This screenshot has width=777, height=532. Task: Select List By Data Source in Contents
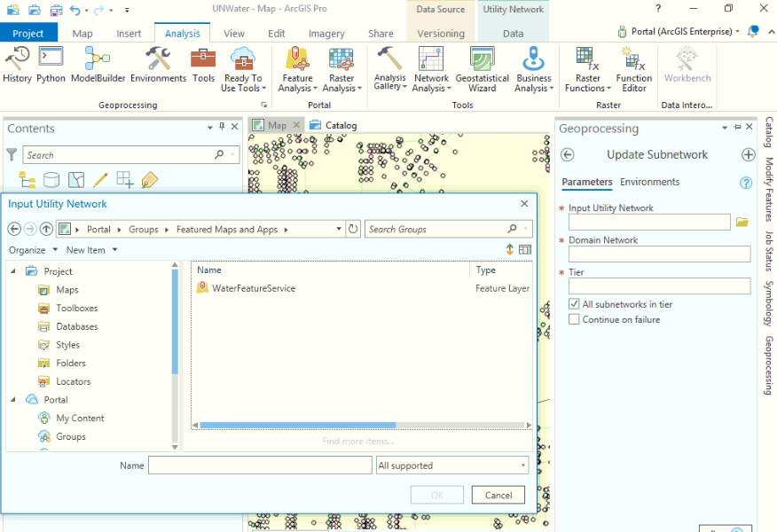tap(51, 179)
